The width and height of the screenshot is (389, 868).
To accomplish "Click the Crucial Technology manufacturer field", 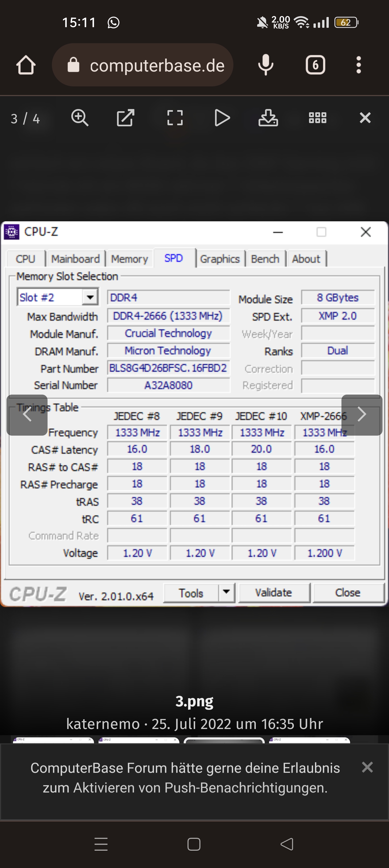I will (168, 333).
